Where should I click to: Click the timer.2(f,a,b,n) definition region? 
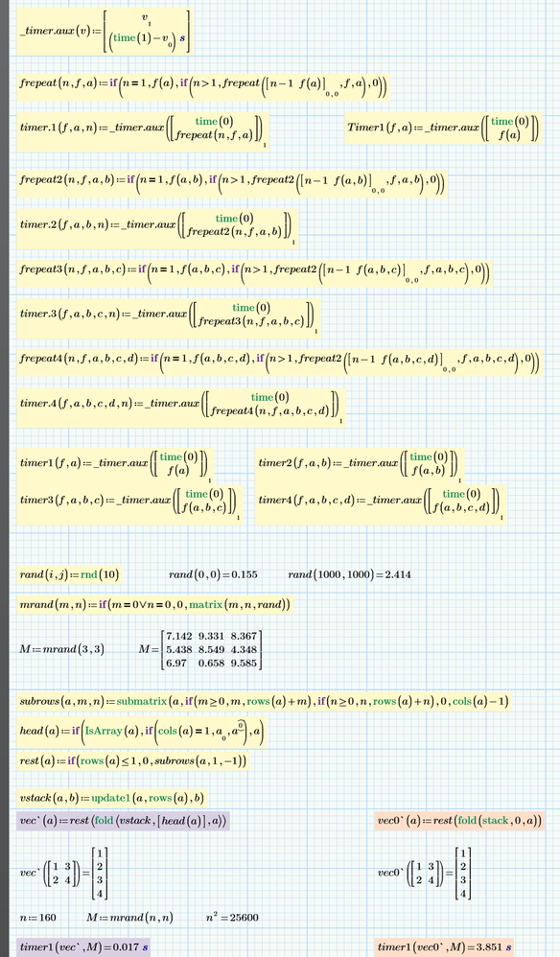point(157,227)
